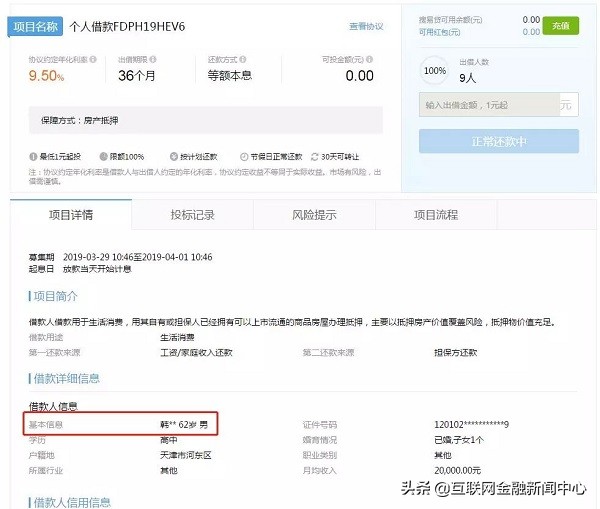This screenshot has width=600, height=509.
Task: Click the 限额100% icon
Action: click(x=103, y=157)
